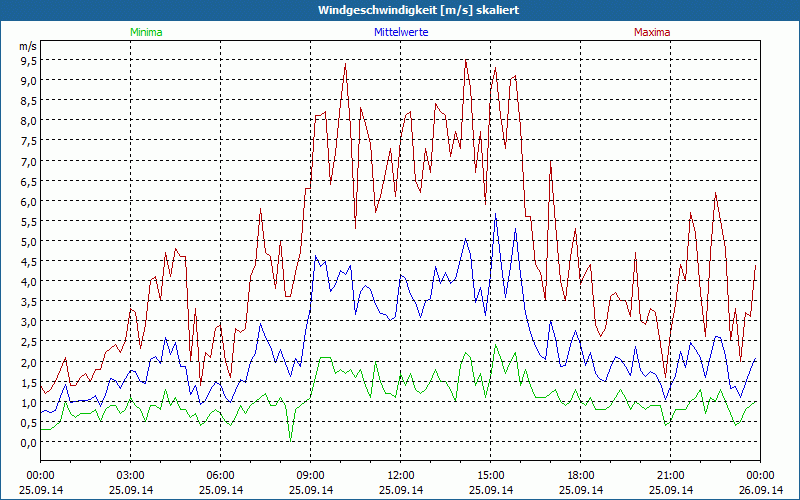Screen dimensions: 800x500
Task: Click the 06:00 time axis label
Action: coord(221,475)
